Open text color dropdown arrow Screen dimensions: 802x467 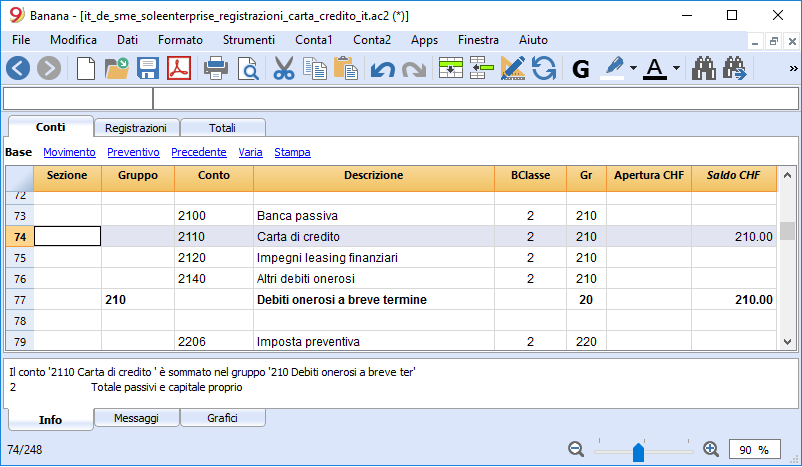tap(677, 68)
